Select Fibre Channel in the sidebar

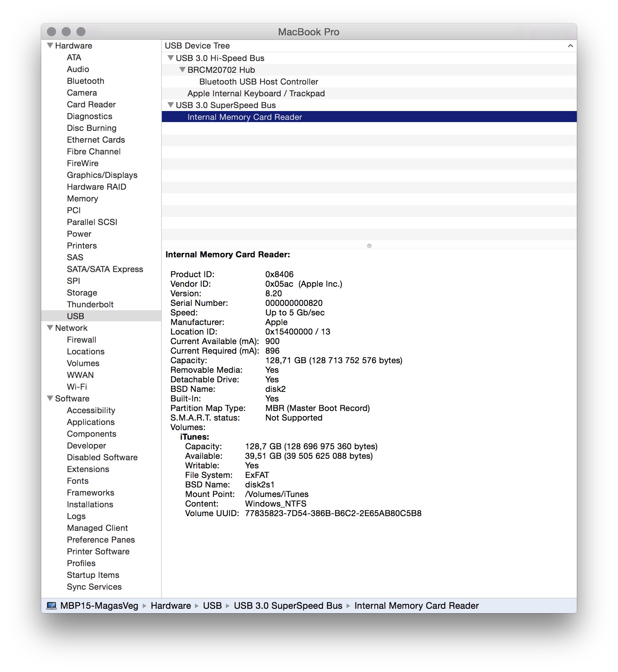(x=94, y=151)
